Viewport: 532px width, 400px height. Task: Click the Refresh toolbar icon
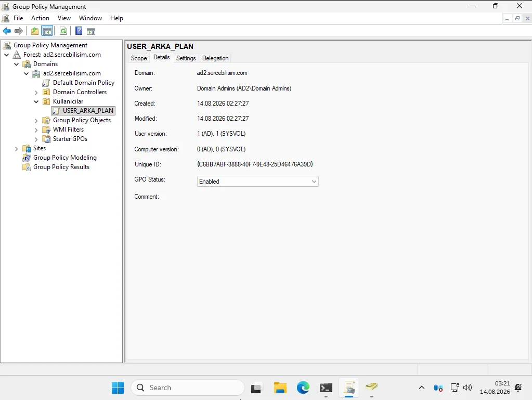(63, 31)
